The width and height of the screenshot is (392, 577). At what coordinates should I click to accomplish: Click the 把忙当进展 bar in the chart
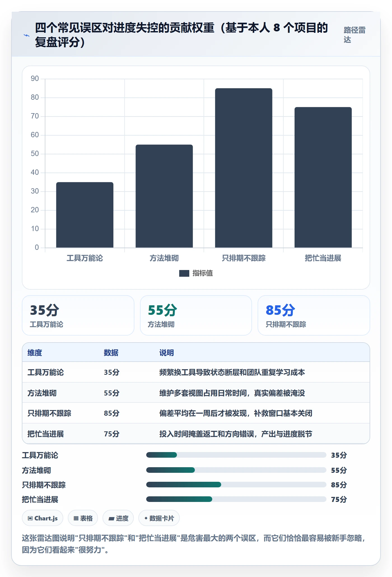pyautogui.click(x=323, y=177)
